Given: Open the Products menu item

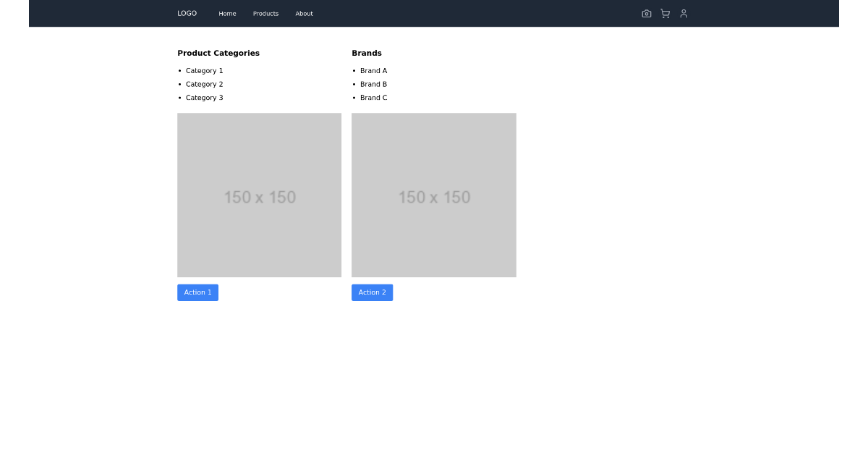Looking at the screenshot, I should point(265,13).
